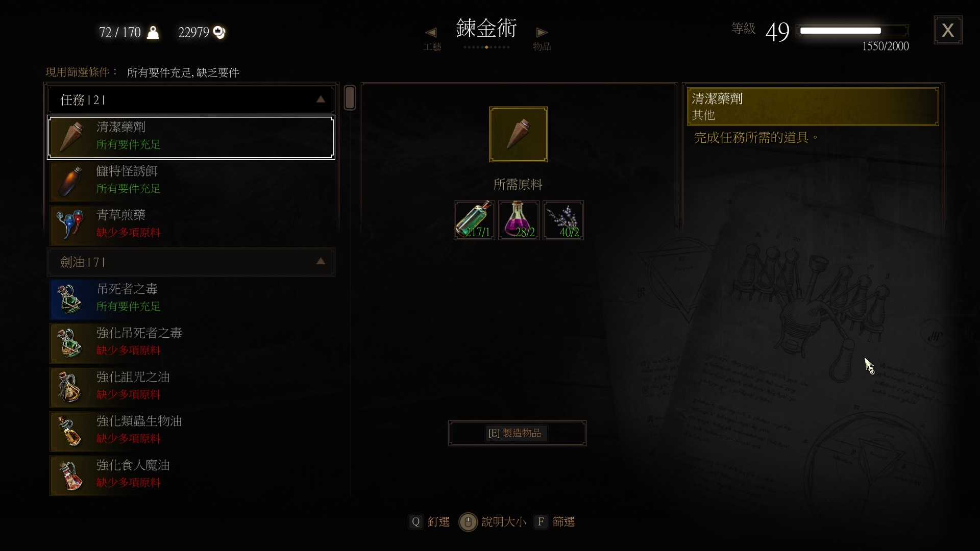This screenshot has width=980, height=551.
Task: Click the green bottle ingredient 217/1
Action: coord(474,220)
